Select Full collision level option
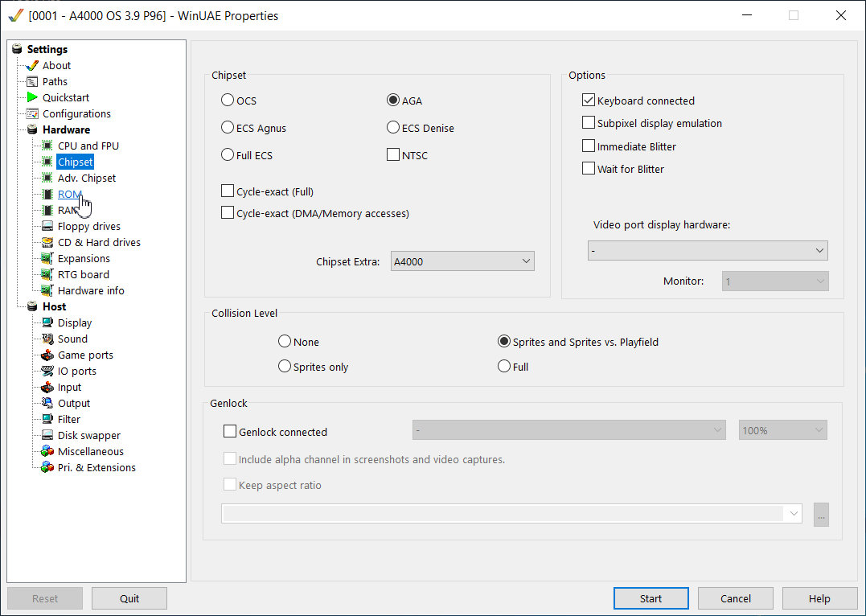 503,366
